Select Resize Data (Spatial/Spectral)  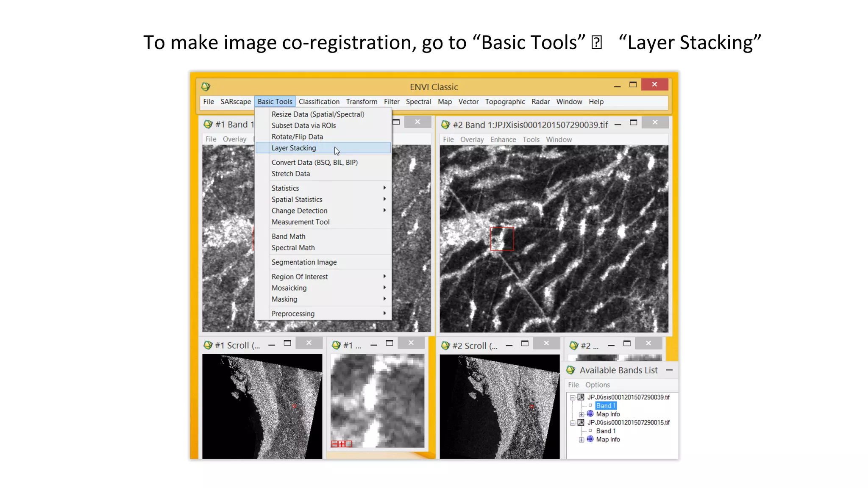323,114
